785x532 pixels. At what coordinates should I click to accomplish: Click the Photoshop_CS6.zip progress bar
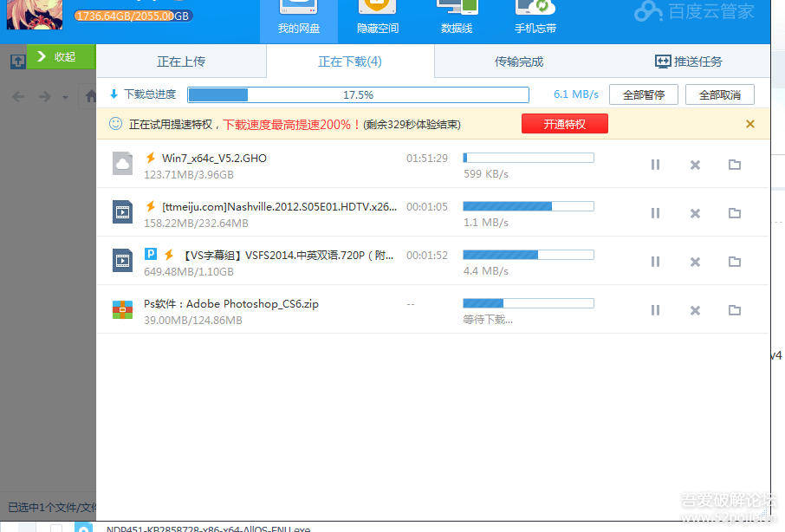point(529,303)
